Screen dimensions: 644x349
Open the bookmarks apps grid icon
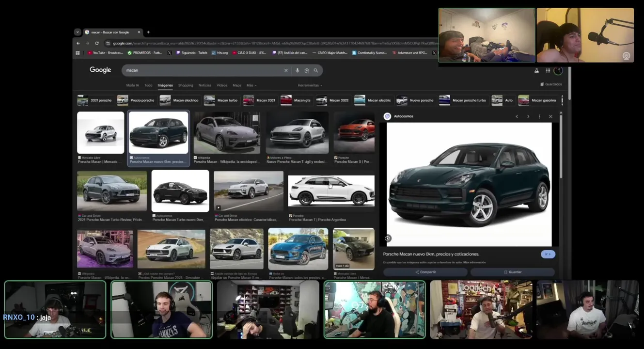point(78,53)
